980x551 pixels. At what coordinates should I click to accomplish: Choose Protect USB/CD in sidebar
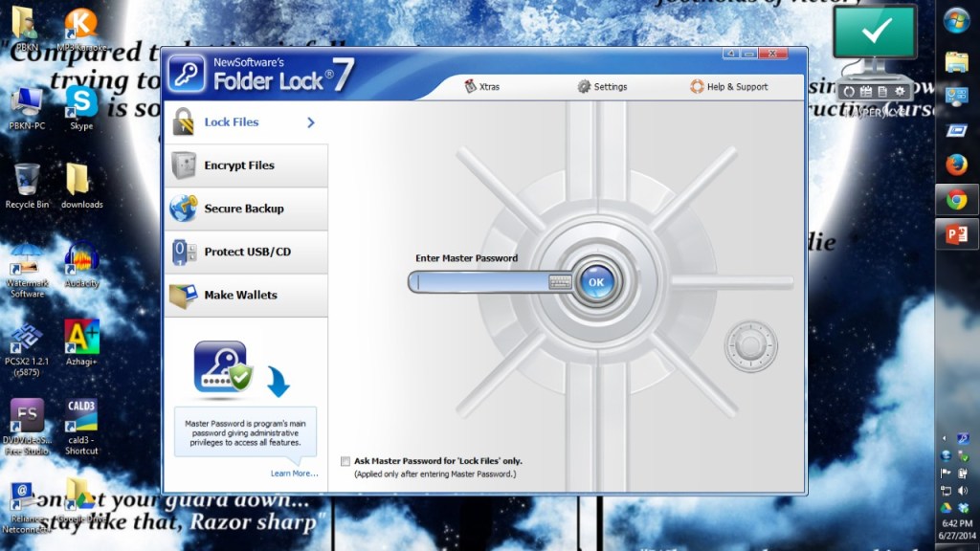click(245, 252)
